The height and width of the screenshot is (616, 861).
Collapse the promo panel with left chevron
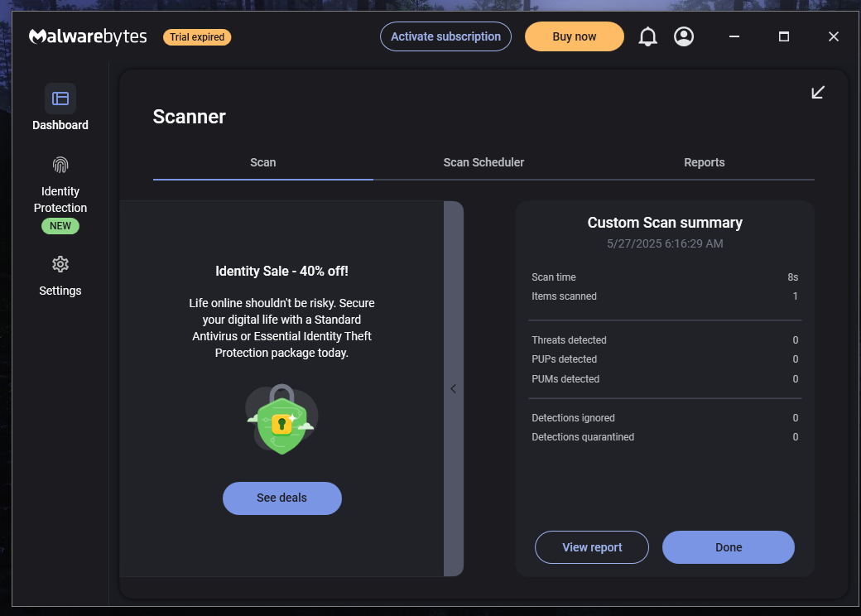coord(454,388)
